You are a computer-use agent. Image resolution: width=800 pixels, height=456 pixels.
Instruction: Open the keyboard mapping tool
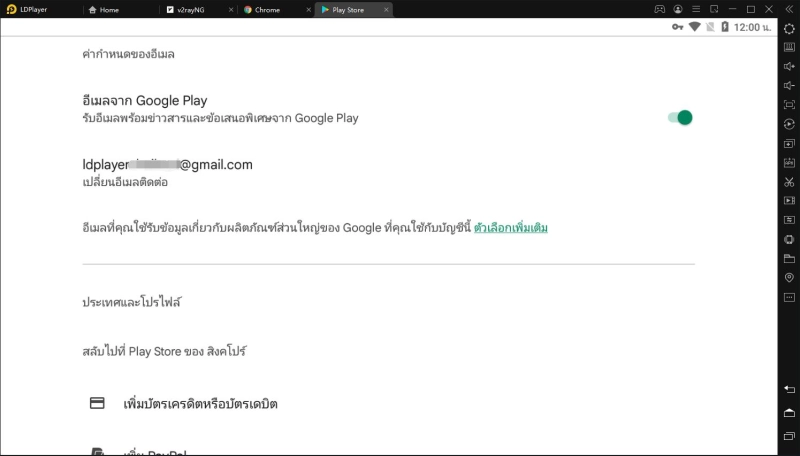789,47
